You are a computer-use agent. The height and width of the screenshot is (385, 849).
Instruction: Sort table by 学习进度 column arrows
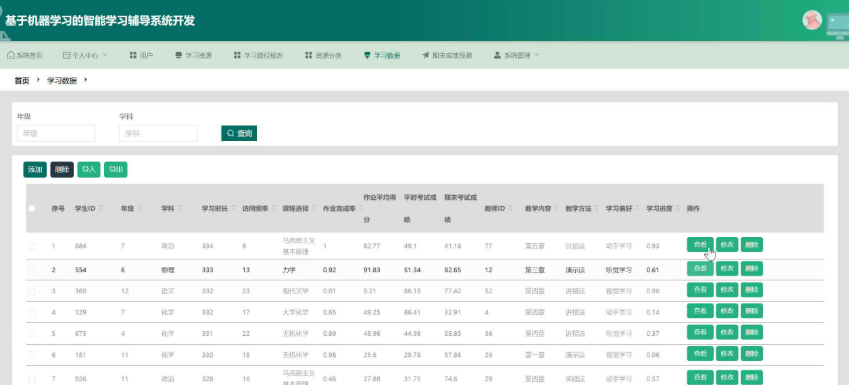click(677, 208)
